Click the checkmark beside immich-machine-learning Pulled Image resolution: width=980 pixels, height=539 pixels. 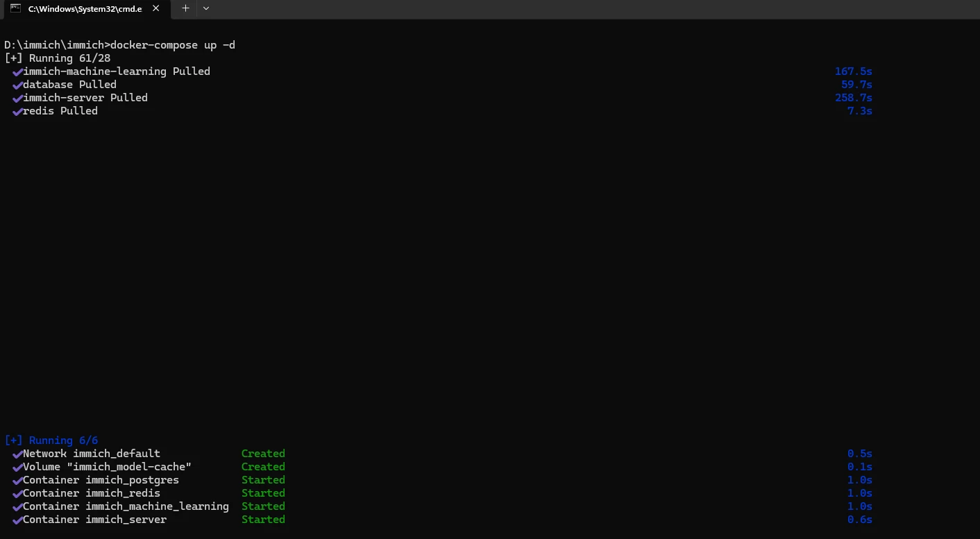click(17, 72)
